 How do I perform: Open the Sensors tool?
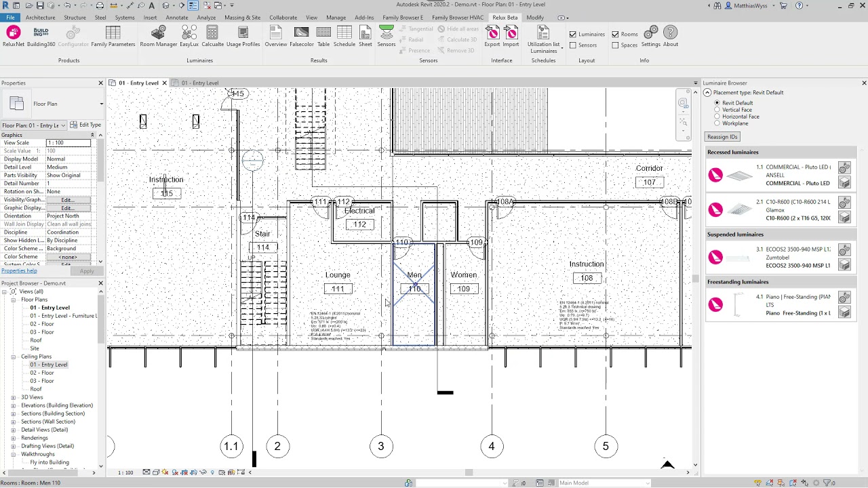(387, 37)
